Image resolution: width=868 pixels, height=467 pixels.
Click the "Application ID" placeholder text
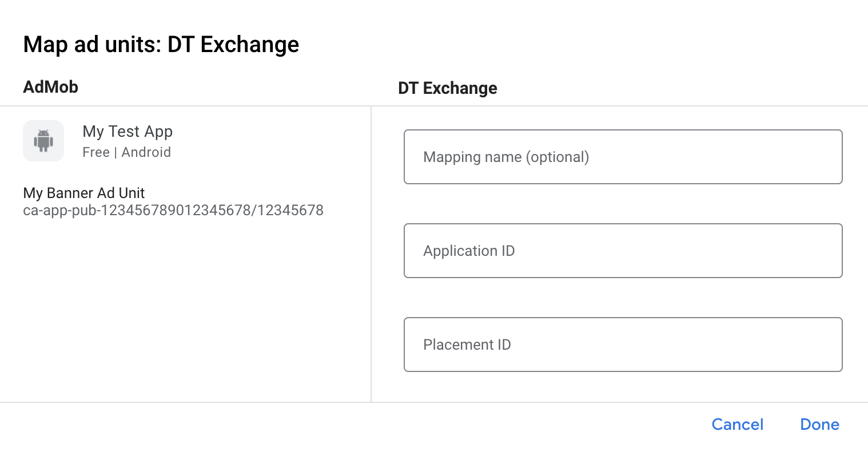(469, 251)
